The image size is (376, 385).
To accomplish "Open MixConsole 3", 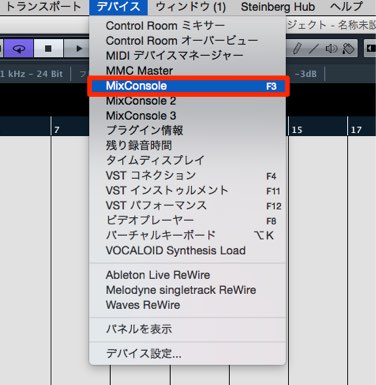I will click(187, 116).
